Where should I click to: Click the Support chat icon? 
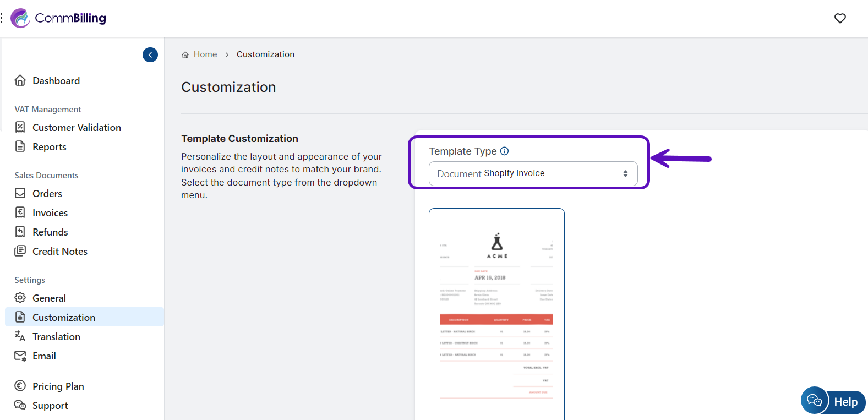pyautogui.click(x=20, y=405)
